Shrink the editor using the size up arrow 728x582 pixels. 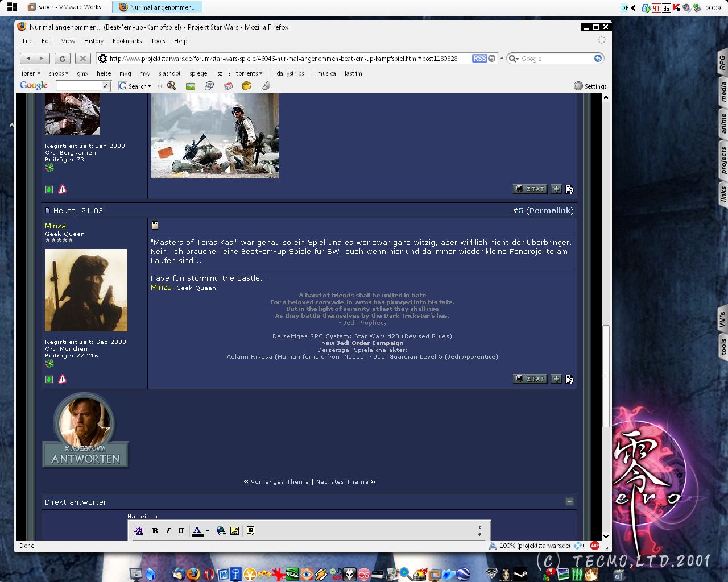click(x=479, y=527)
